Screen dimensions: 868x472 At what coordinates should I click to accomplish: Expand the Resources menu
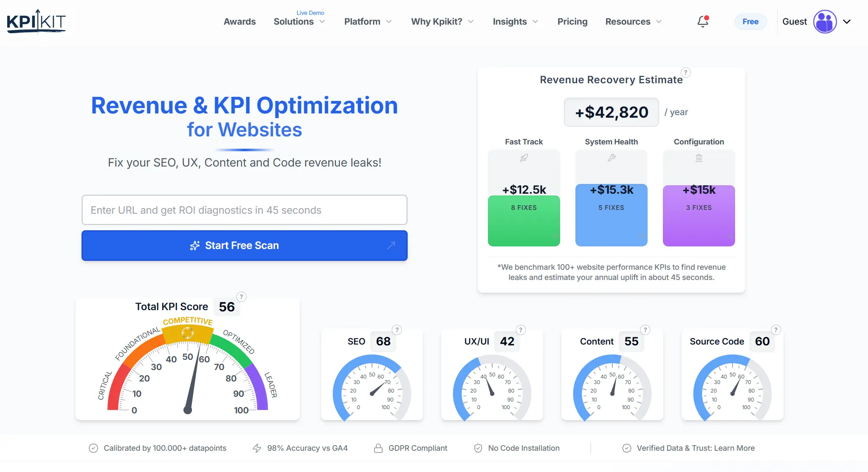coord(633,22)
